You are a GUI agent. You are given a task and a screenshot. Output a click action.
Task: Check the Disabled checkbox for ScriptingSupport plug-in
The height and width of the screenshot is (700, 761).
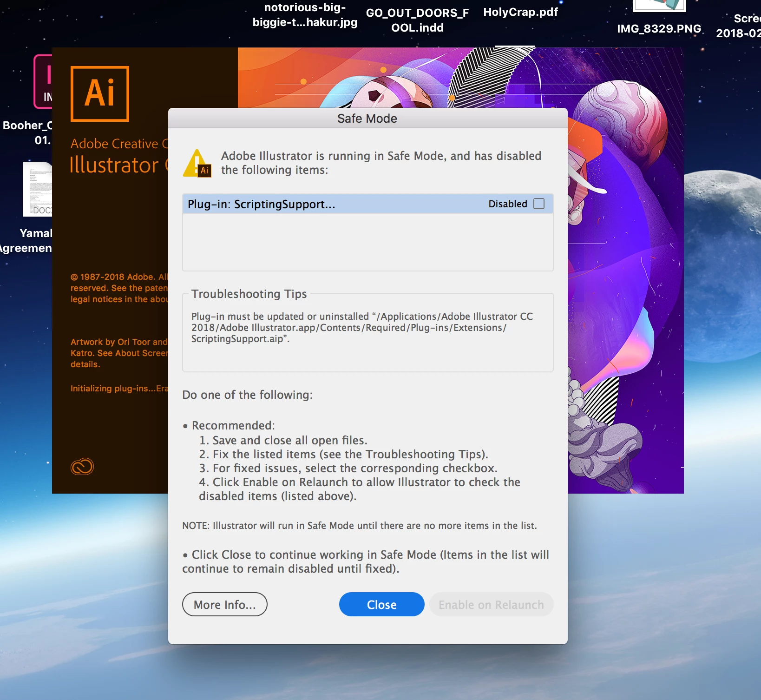pyautogui.click(x=539, y=204)
